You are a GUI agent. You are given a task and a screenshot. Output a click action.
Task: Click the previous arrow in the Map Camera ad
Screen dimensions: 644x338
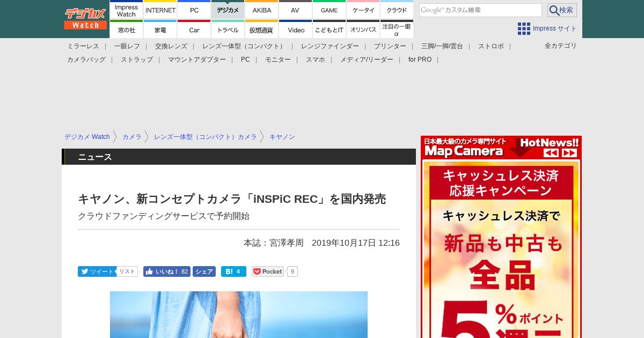[x=551, y=153]
